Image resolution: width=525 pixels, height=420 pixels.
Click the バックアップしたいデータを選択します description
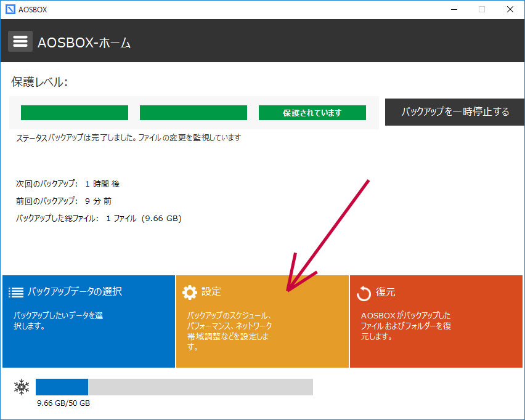59,321
